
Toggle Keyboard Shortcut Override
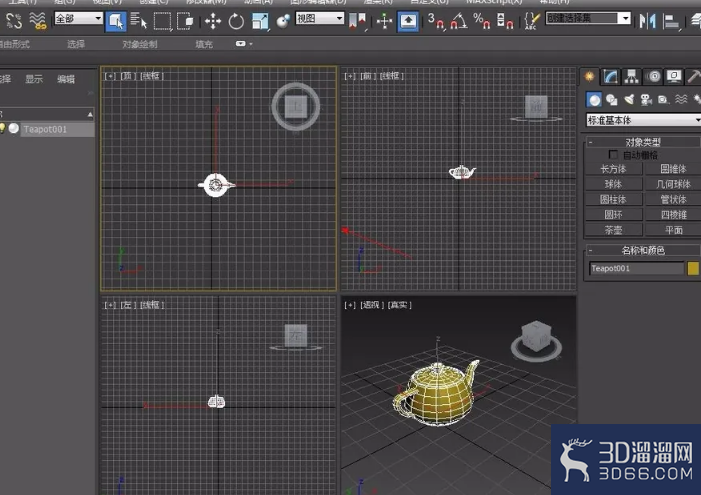[408, 21]
